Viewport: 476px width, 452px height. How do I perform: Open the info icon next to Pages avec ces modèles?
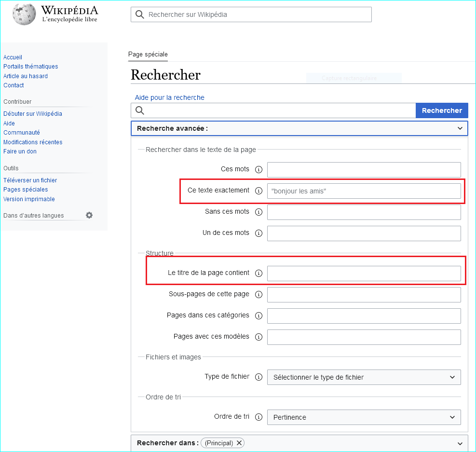[x=258, y=337]
